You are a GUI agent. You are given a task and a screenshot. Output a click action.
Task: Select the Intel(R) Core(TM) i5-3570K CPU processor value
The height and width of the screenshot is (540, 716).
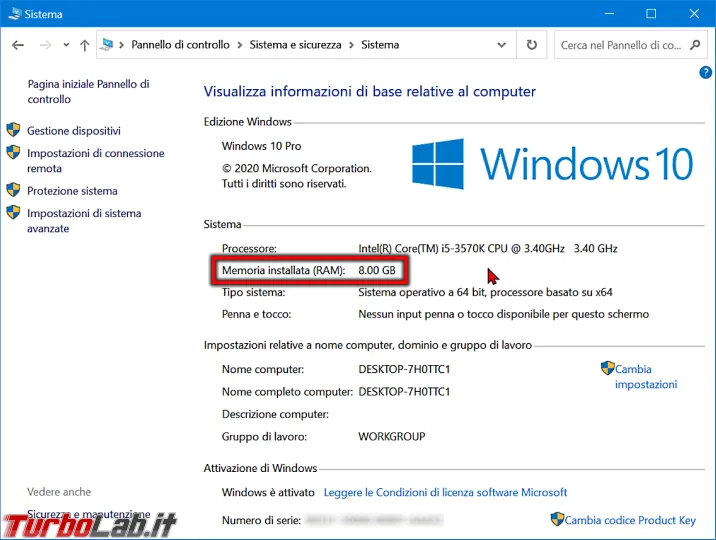488,248
